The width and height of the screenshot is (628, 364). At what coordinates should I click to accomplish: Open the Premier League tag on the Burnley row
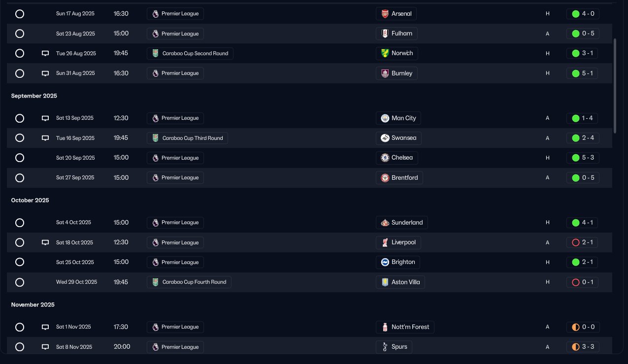coord(175,73)
